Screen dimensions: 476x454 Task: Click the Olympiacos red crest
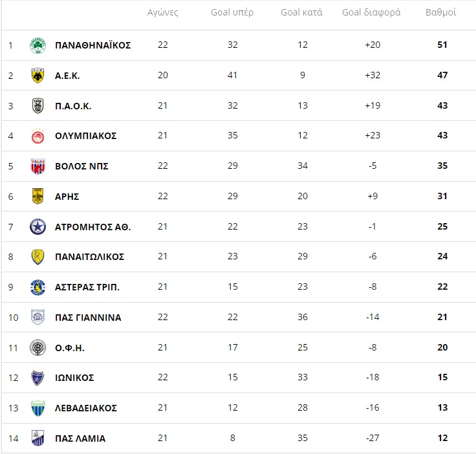click(38, 136)
